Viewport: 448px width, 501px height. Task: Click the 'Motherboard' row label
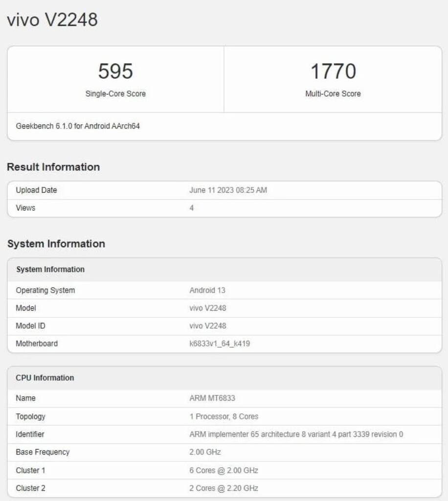tap(37, 343)
